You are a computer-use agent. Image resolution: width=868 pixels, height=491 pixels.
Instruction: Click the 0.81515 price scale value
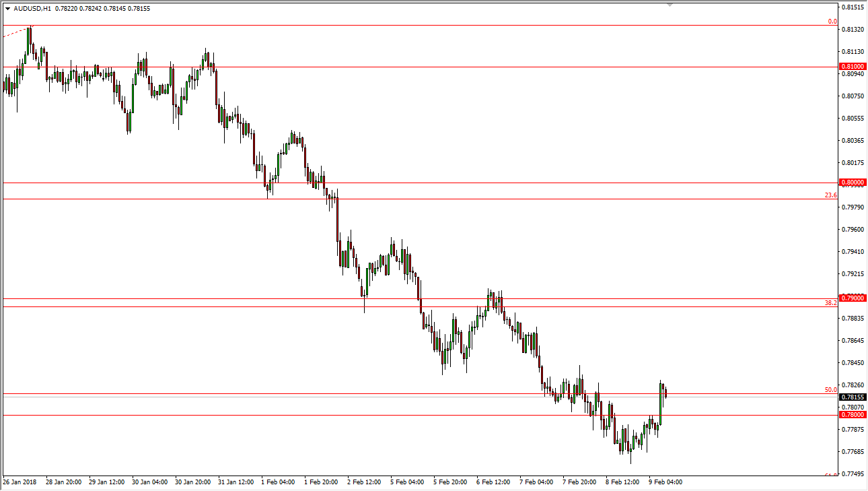(x=852, y=7)
